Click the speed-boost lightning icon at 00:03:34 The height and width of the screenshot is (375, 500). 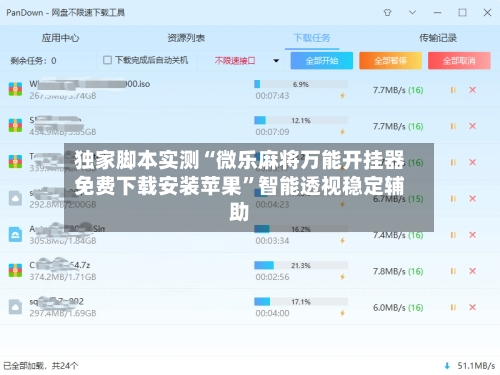[342, 241]
